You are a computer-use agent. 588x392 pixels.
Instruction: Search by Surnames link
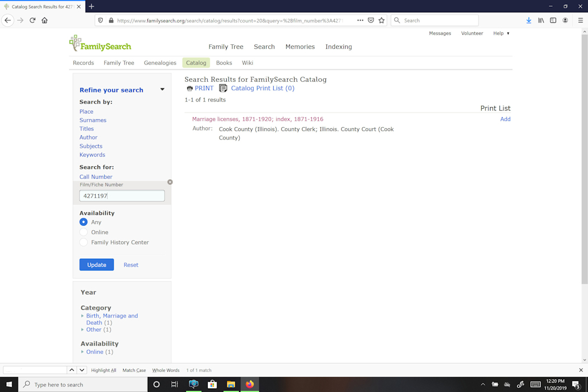(93, 120)
